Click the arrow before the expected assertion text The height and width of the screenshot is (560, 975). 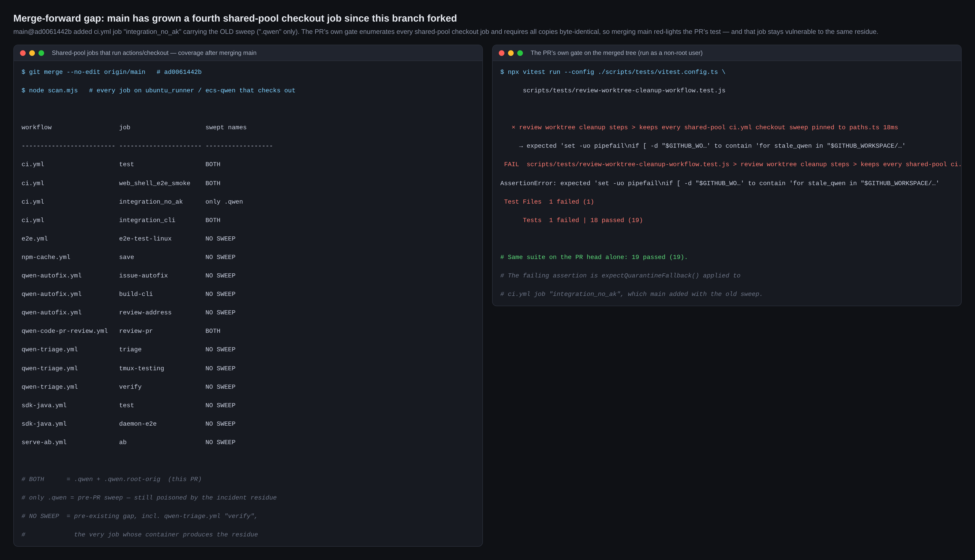pyautogui.click(x=521, y=146)
